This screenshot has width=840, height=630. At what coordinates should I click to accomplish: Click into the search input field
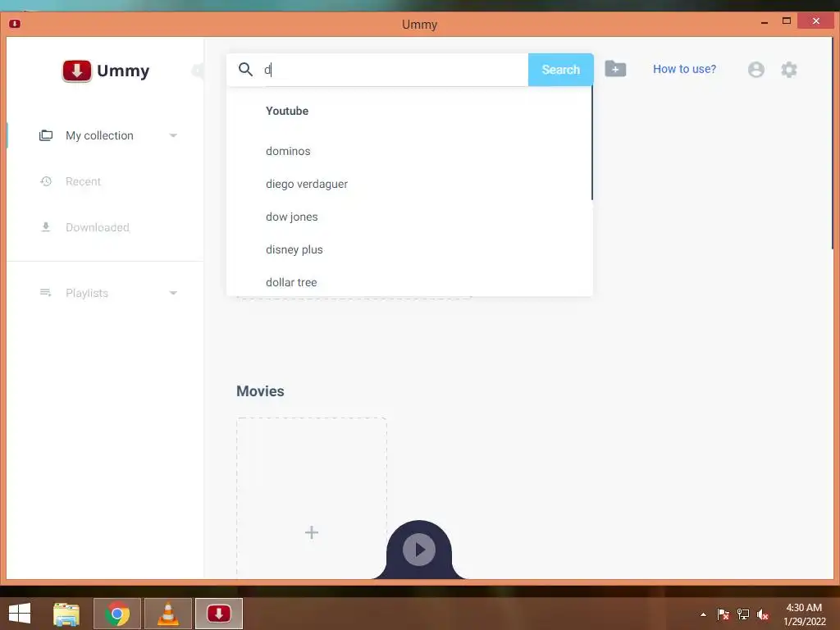coord(394,70)
